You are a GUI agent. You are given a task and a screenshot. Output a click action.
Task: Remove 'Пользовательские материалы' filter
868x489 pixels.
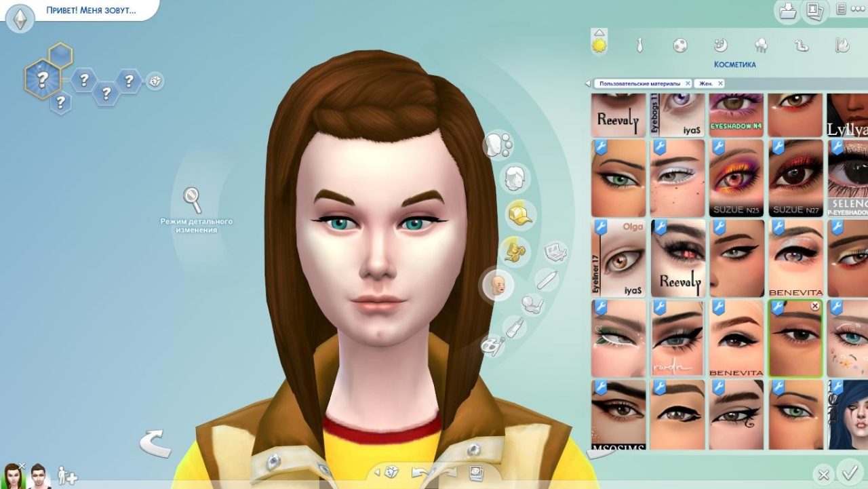[x=688, y=83]
